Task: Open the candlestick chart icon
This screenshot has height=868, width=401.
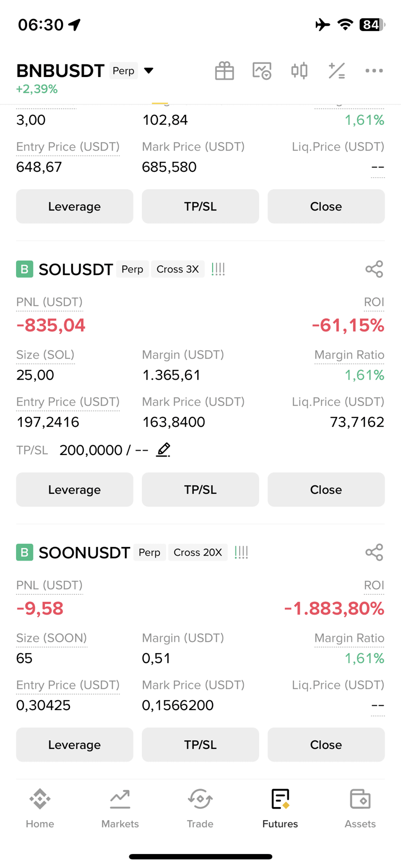Action: 299,71
